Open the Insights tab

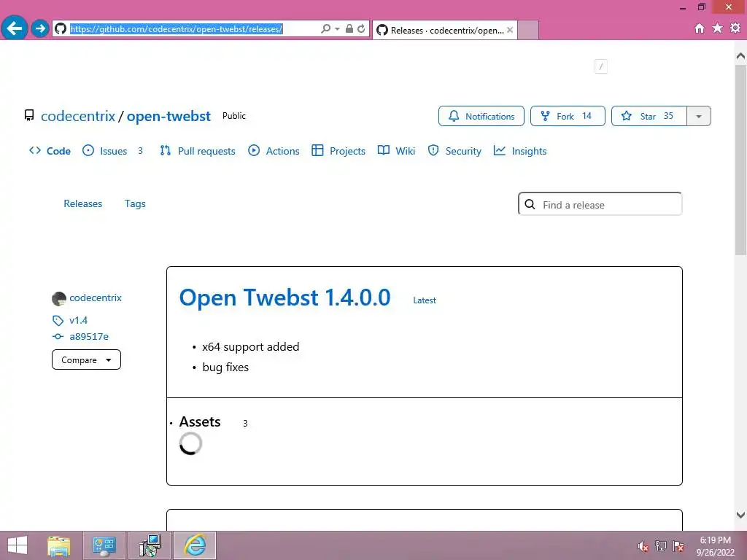click(x=520, y=151)
